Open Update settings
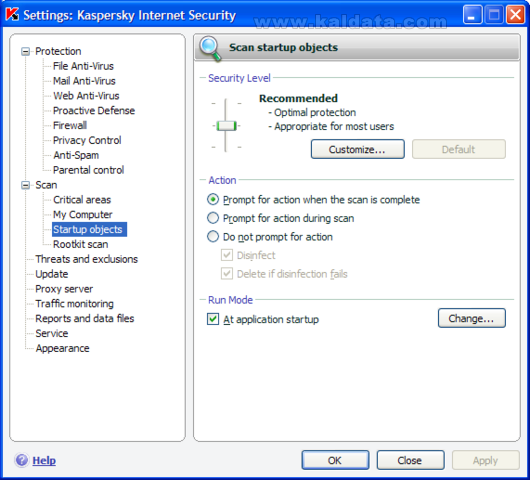This screenshot has width=530, height=480. [52, 274]
